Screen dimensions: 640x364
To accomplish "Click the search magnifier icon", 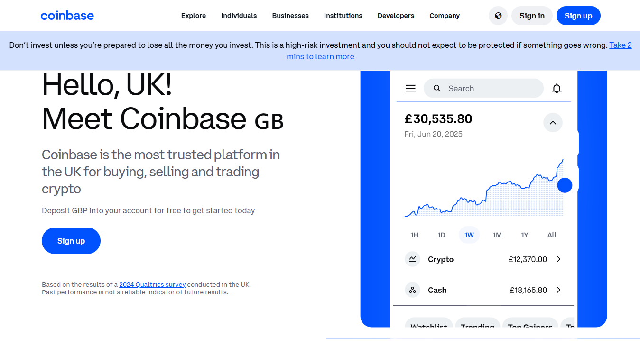I will point(437,88).
